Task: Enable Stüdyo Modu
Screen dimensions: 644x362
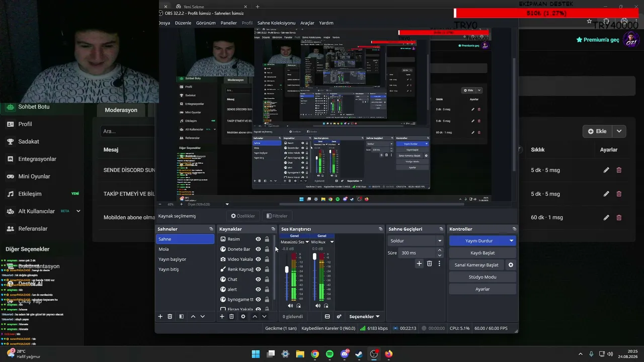Action: [482, 277]
